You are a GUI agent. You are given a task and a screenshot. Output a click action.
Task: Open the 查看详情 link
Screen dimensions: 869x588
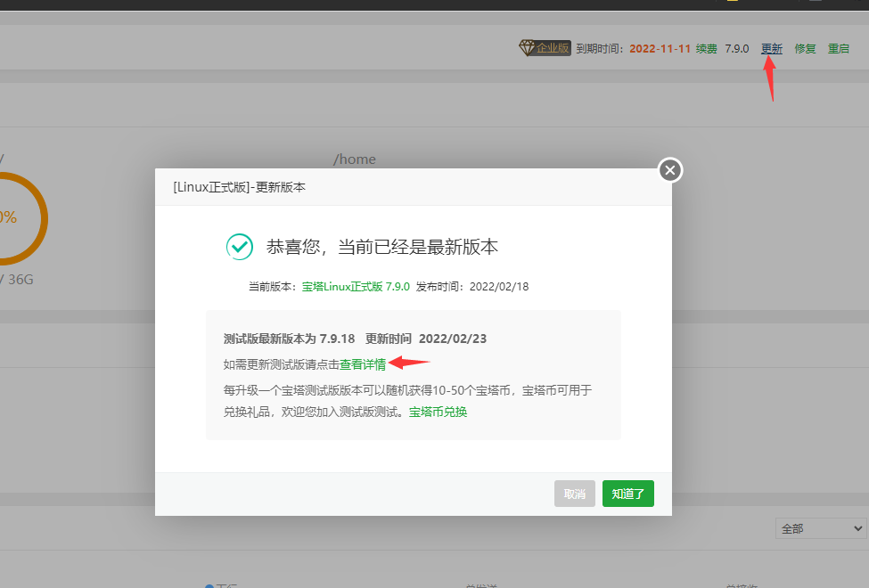(363, 364)
